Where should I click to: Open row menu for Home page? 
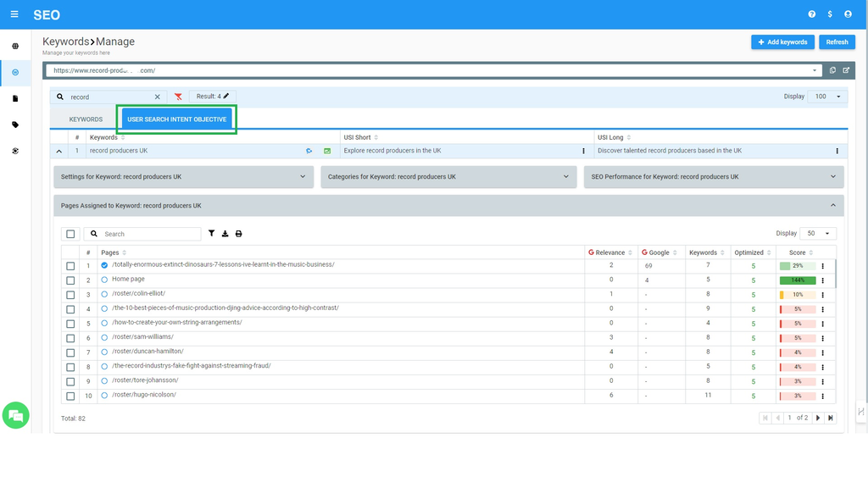[x=822, y=280]
